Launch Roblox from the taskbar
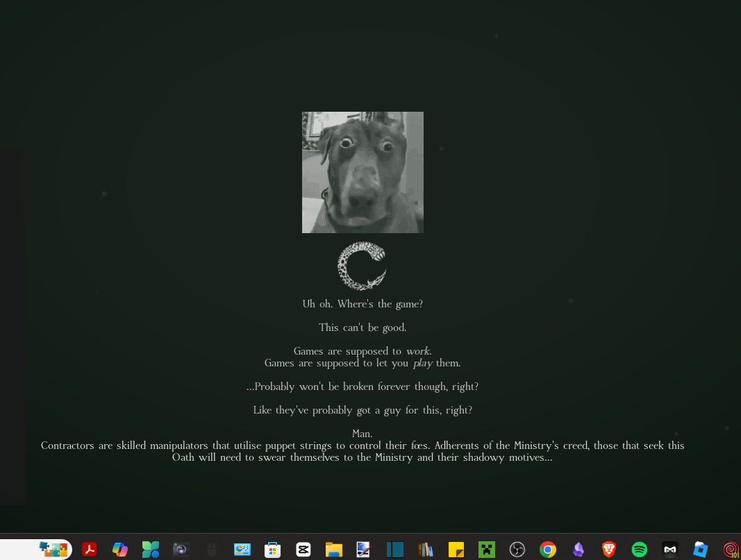The image size is (741, 560). point(701,550)
